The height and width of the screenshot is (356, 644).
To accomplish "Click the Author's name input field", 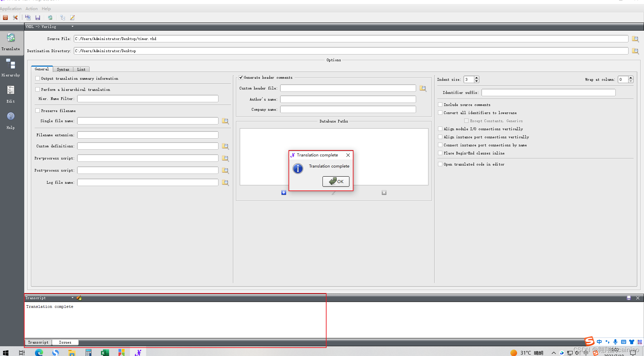I will 348,99.
